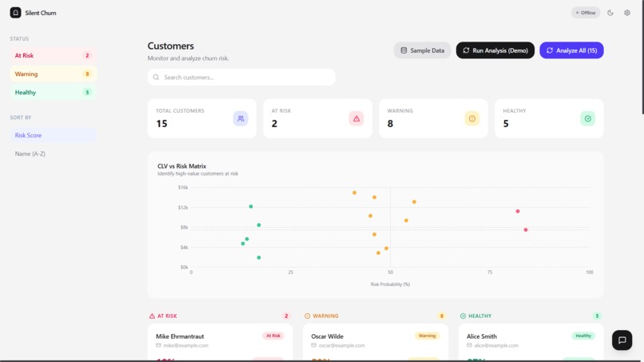Click Run Analysis (Demo) button
This screenshot has height=362, width=644.
coord(495,50)
